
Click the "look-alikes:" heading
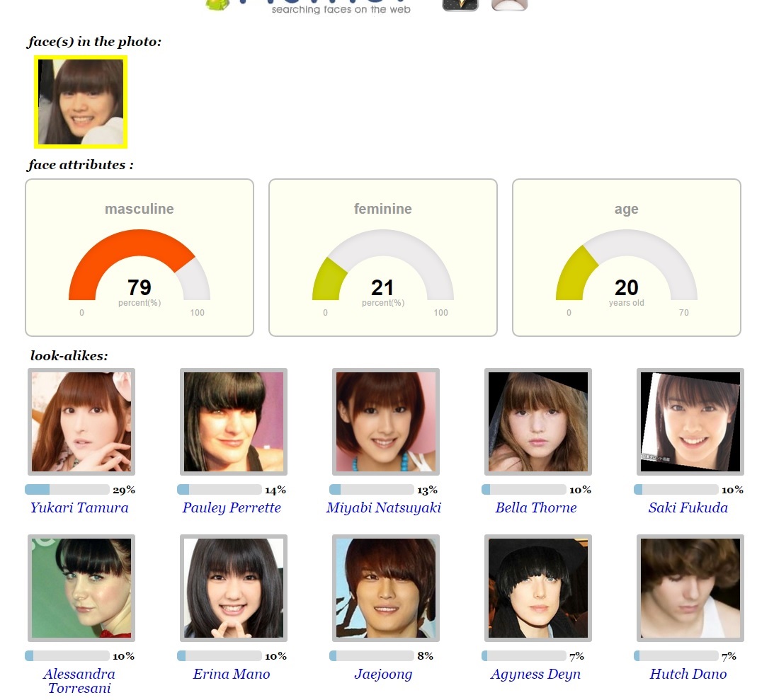pyautogui.click(x=69, y=356)
